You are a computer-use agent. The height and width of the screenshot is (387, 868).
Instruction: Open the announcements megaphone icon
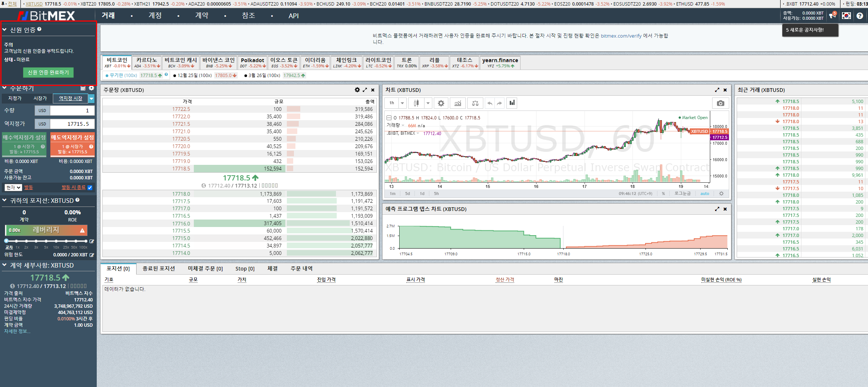[x=833, y=16]
